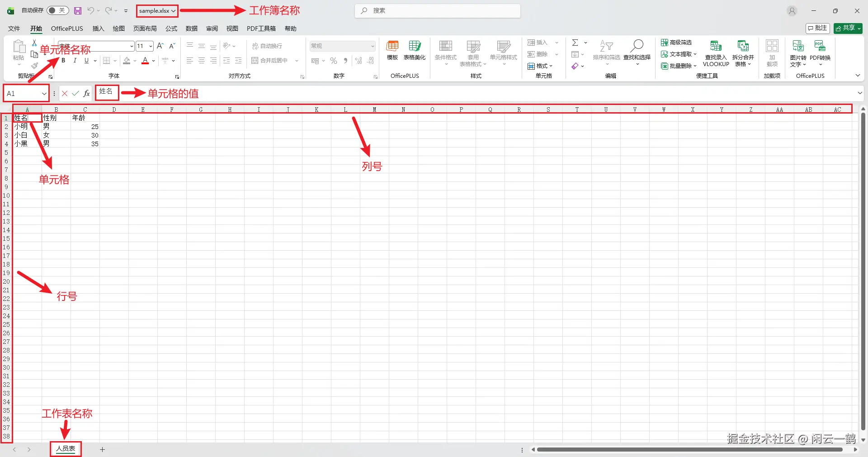868x457 pixels.
Task: Apply percent style to cells
Action: pyautogui.click(x=334, y=61)
